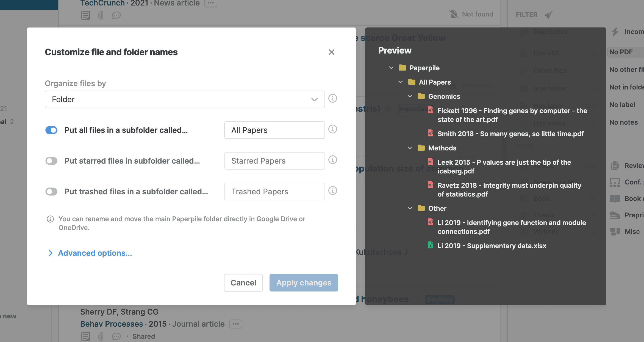The height and width of the screenshot is (342, 644).
Task: Click the Apply changes button
Action: click(x=304, y=283)
